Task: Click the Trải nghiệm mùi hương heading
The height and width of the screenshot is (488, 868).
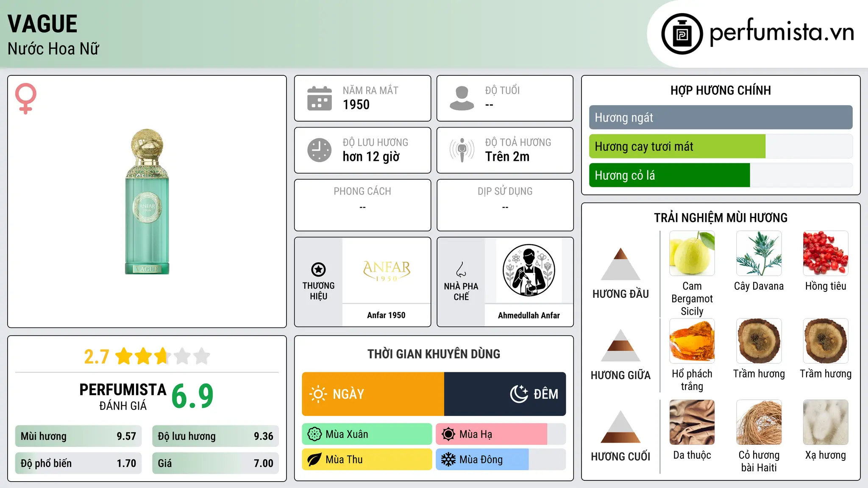Action: pos(721,218)
